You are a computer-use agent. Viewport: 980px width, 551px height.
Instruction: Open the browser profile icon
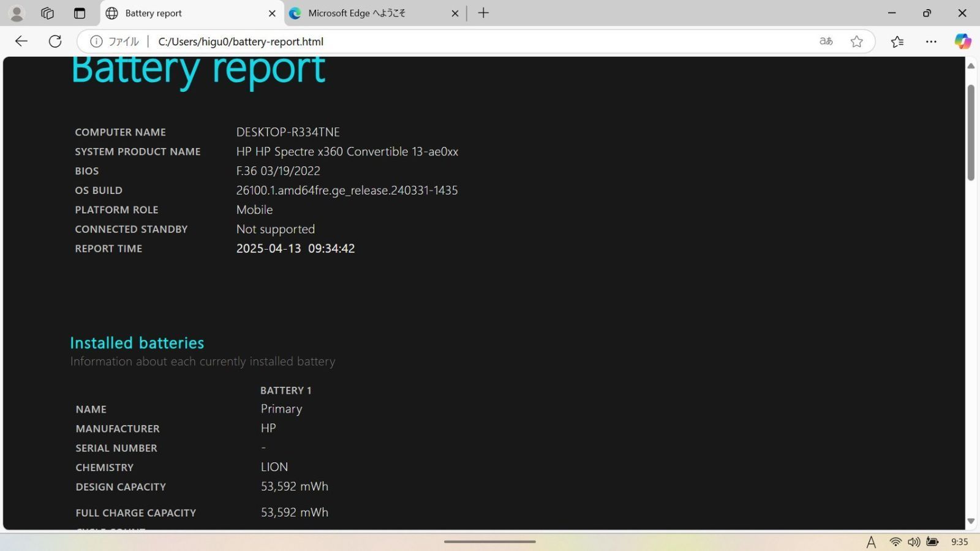17,13
